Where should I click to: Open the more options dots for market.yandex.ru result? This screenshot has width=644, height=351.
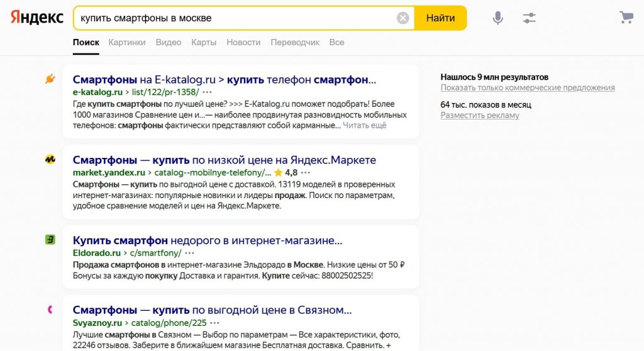pyautogui.click(x=306, y=172)
